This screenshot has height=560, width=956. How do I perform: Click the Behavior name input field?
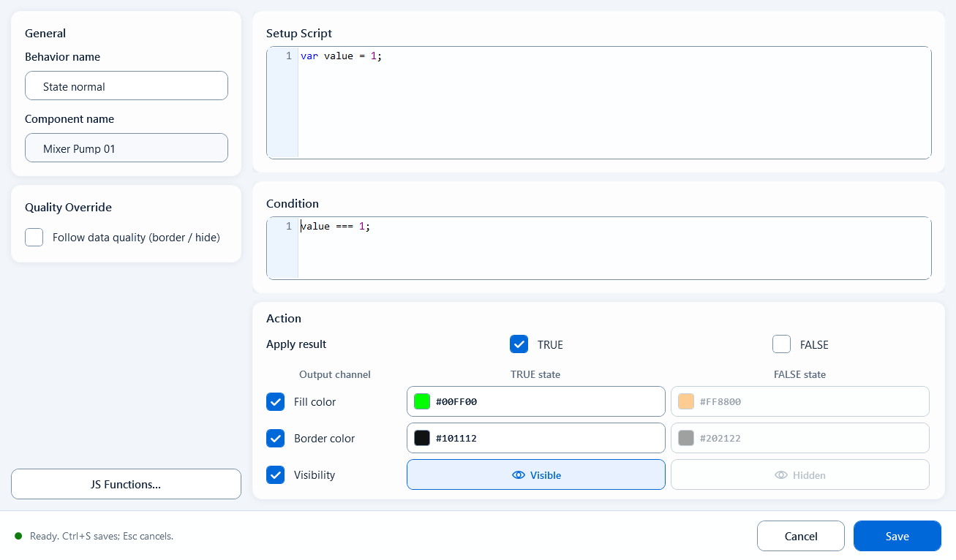[127, 86]
